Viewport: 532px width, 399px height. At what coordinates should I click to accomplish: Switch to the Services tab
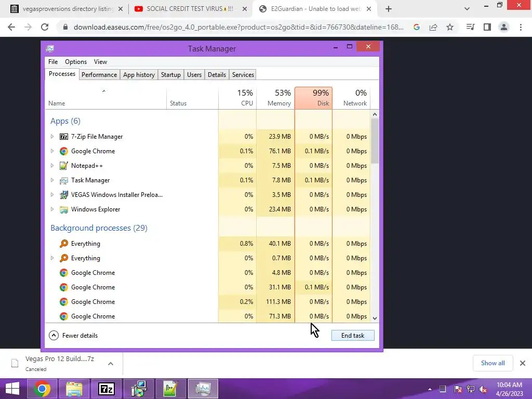[x=243, y=75]
